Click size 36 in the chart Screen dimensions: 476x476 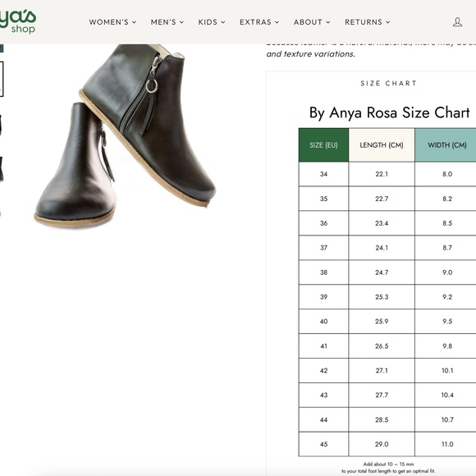(x=323, y=223)
